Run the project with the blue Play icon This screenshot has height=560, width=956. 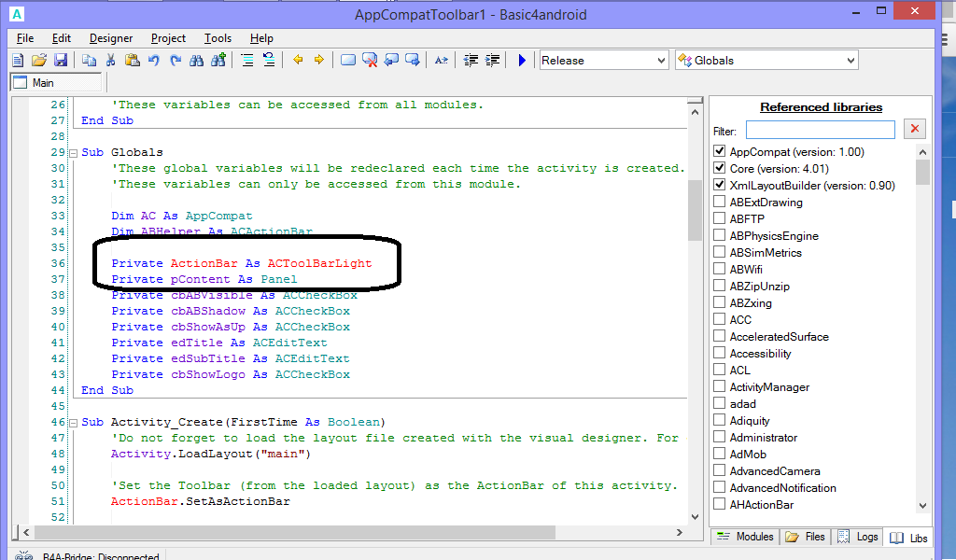522,59
